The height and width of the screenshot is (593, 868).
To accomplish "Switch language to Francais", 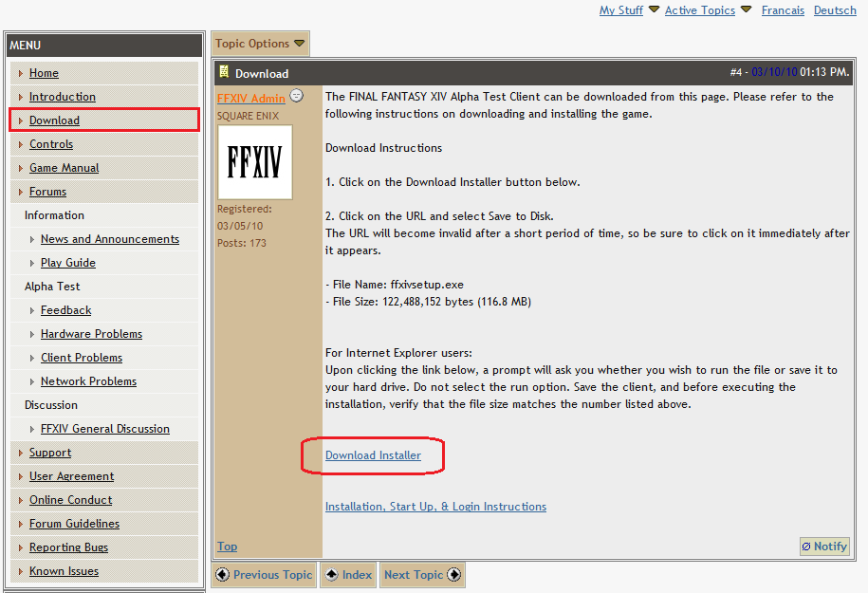I will (783, 10).
